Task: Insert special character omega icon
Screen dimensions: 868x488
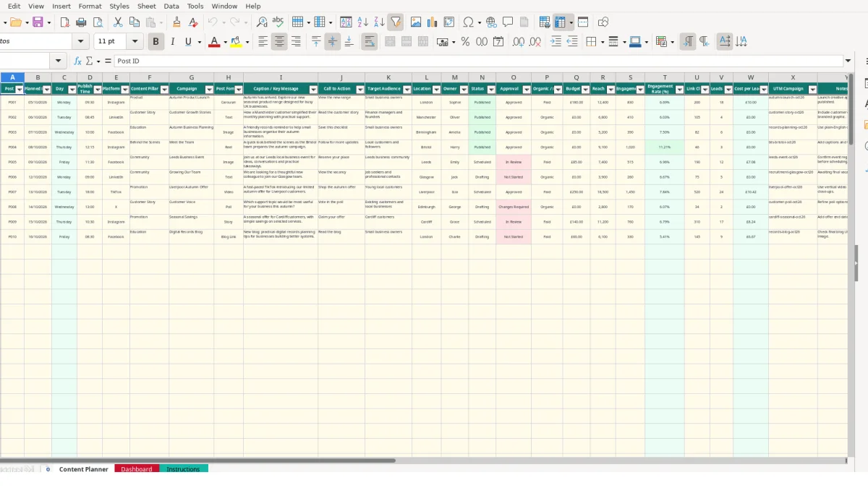Action: [468, 22]
